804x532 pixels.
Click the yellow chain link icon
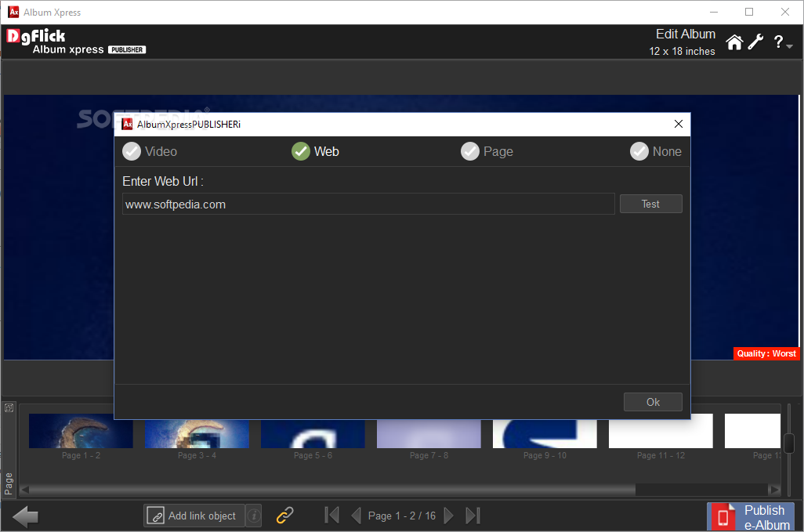(x=284, y=515)
